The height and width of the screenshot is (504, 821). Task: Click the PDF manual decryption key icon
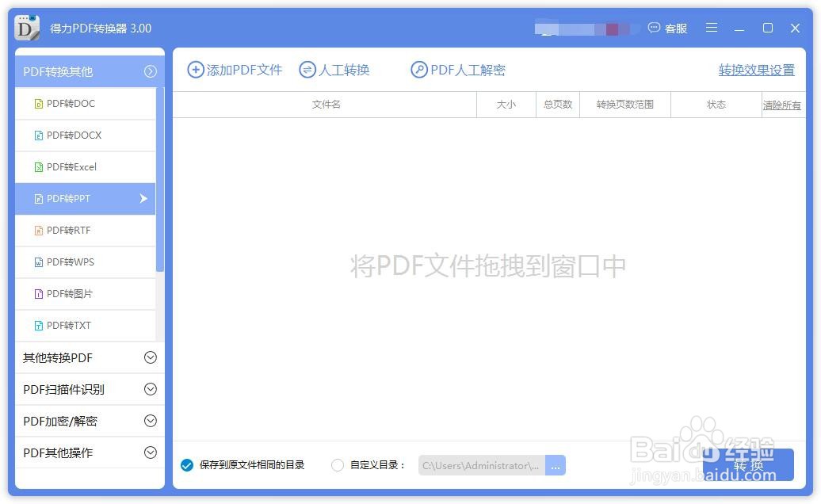tap(419, 70)
